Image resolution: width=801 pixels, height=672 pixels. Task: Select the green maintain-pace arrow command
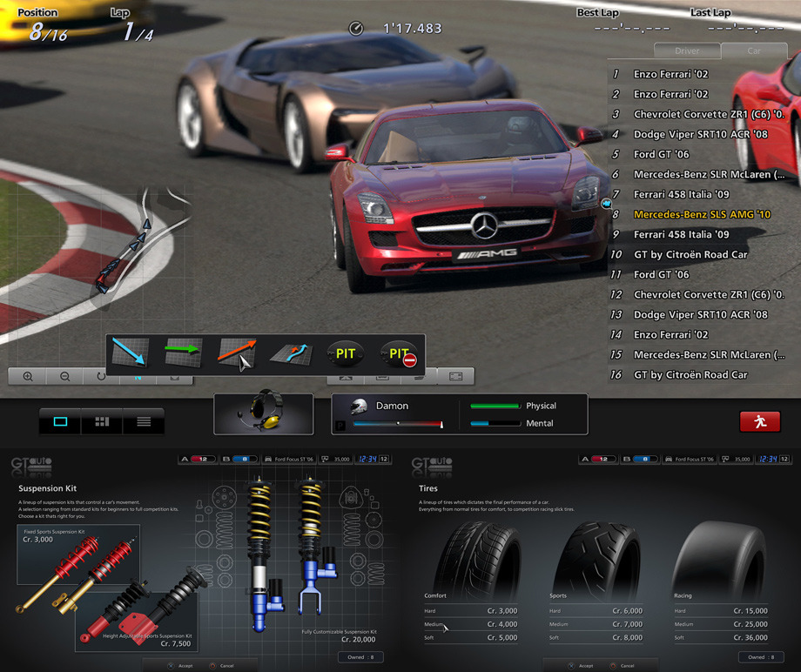(183, 352)
